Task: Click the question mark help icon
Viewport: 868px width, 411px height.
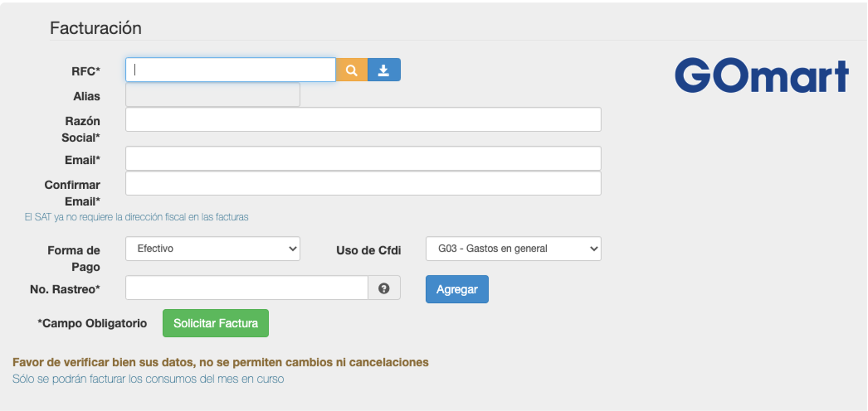Action: [x=384, y=288]
